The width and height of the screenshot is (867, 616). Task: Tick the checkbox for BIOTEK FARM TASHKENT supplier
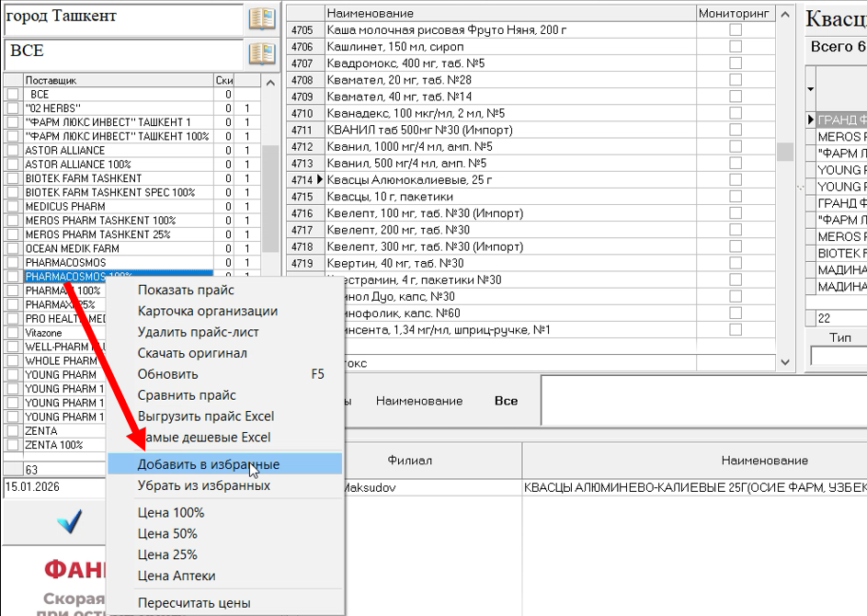[13, 178]
